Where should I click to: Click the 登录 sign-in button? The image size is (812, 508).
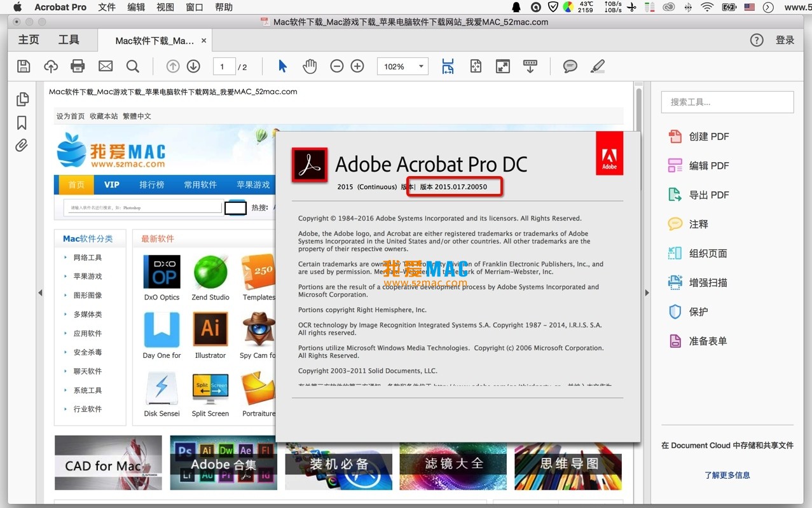[785, 40]
